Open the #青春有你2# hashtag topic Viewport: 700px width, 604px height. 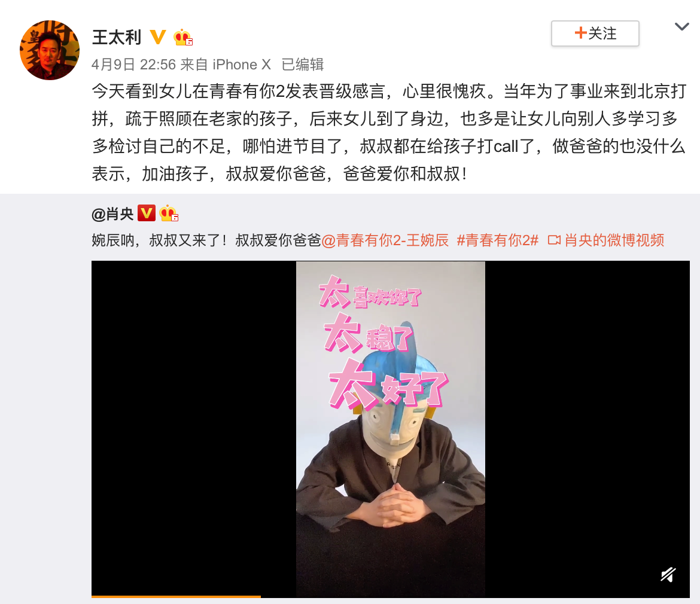(497, 240)
